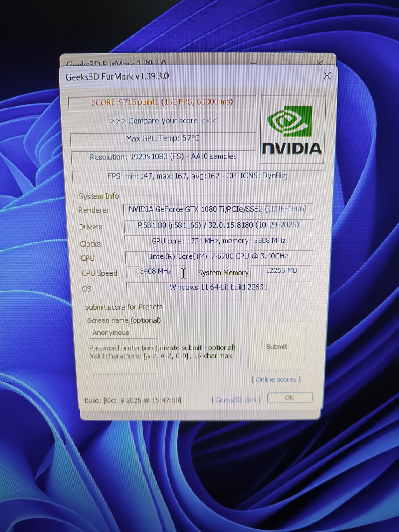The width and height of the screenshot is (399, 532).
Task: Close the background FurMark window behind the dialog
Action: (x=319, y=62)
